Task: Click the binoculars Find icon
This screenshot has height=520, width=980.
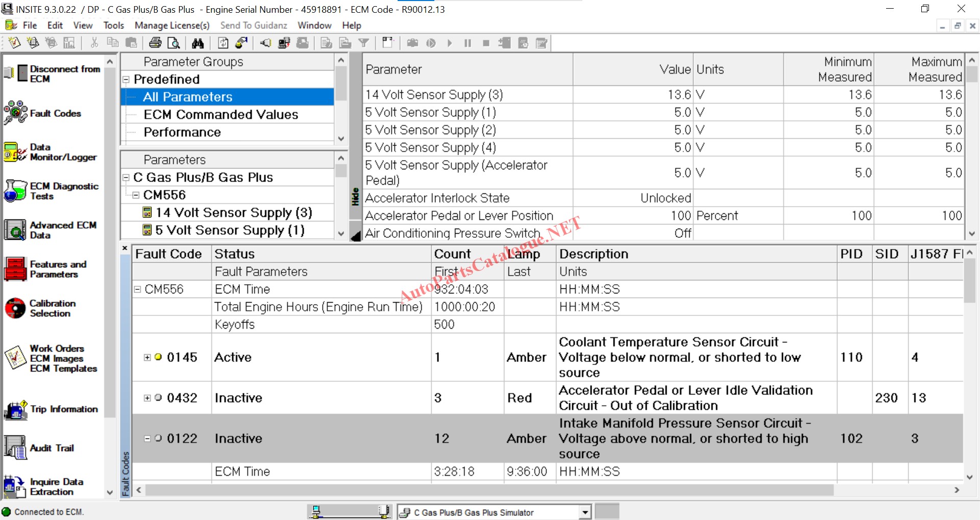Action: (198, 43)
